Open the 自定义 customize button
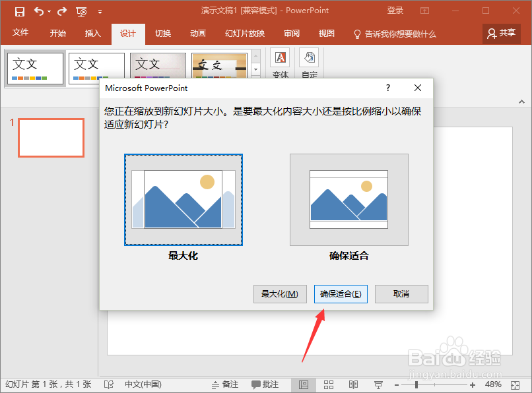532x393 pixels. point(309,63)
